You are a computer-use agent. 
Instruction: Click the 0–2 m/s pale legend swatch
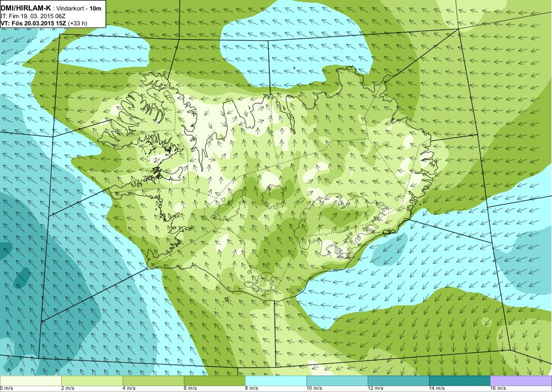point(30,381)
